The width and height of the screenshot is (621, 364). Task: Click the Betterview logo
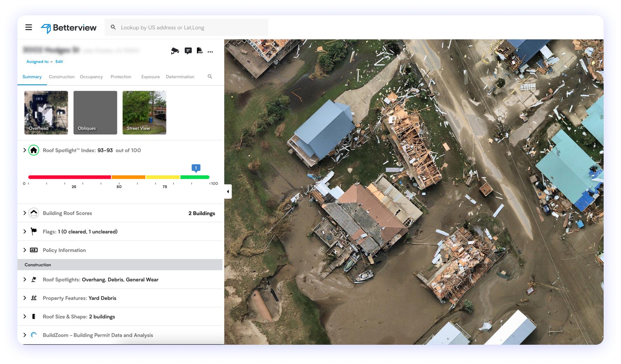(x=68, y=28)
